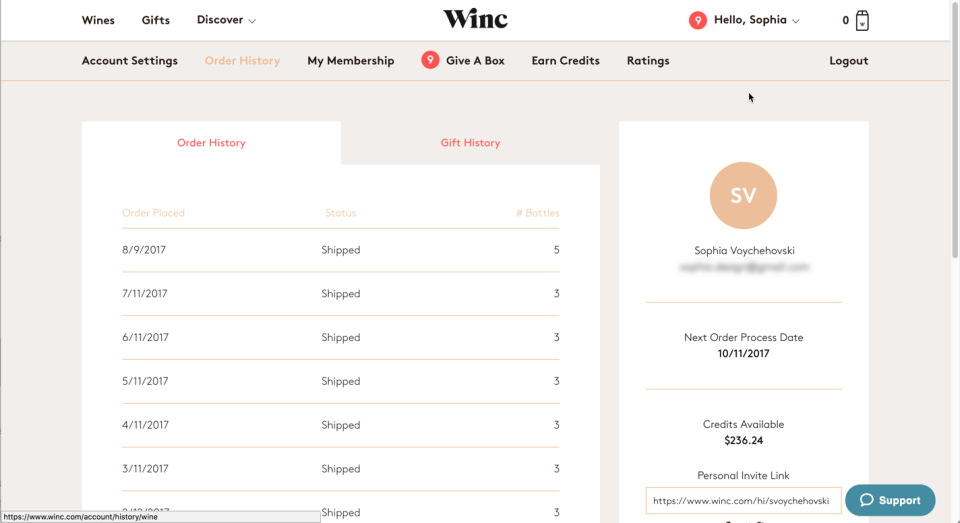Viewport: 960px width, 523px height.
Task: Click the cart count 0
Action: pyautogui.click(x=846, y=20)
